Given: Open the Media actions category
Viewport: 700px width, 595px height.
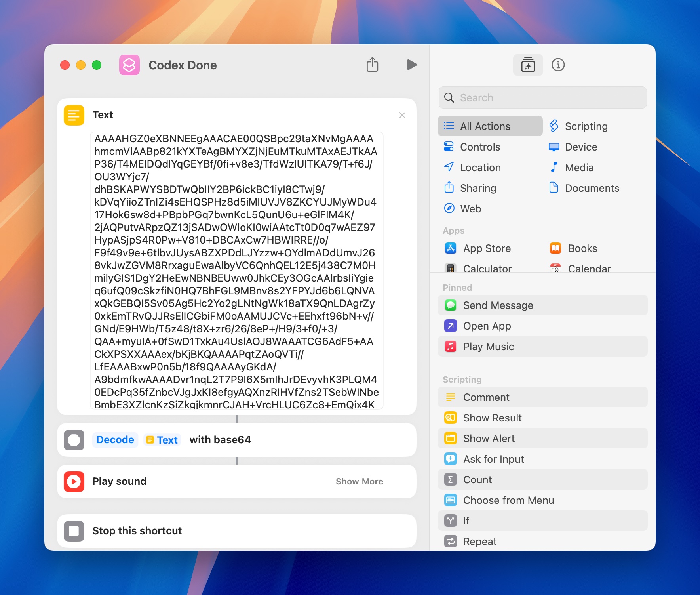Looking at the screenshot, I should [x=578, y=167].
